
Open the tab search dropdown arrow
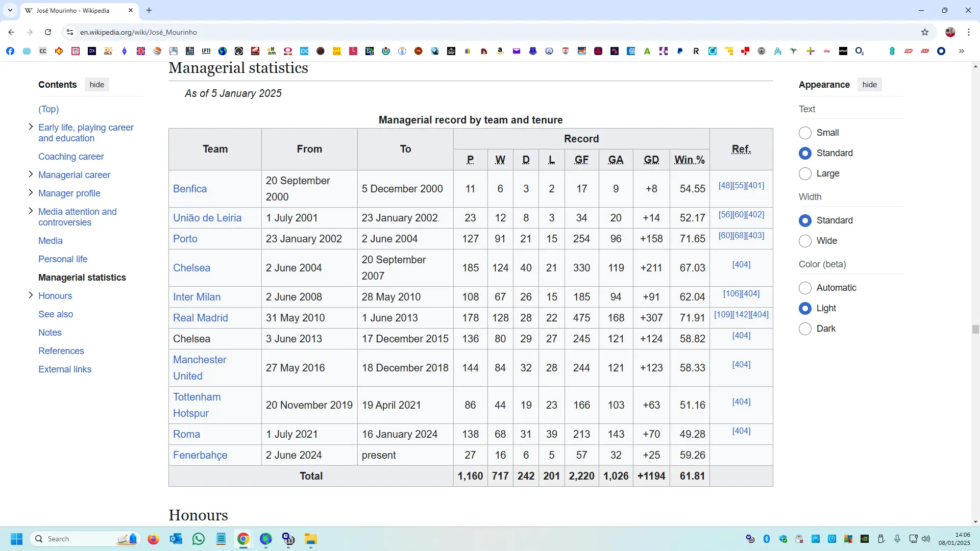click(x=10, y=10)
